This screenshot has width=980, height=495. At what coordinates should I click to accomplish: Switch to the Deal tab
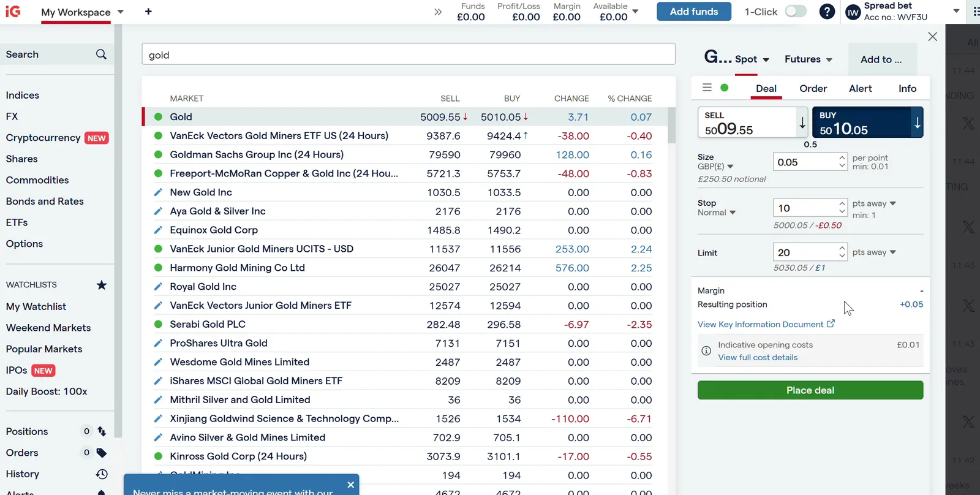pos(766,88)
